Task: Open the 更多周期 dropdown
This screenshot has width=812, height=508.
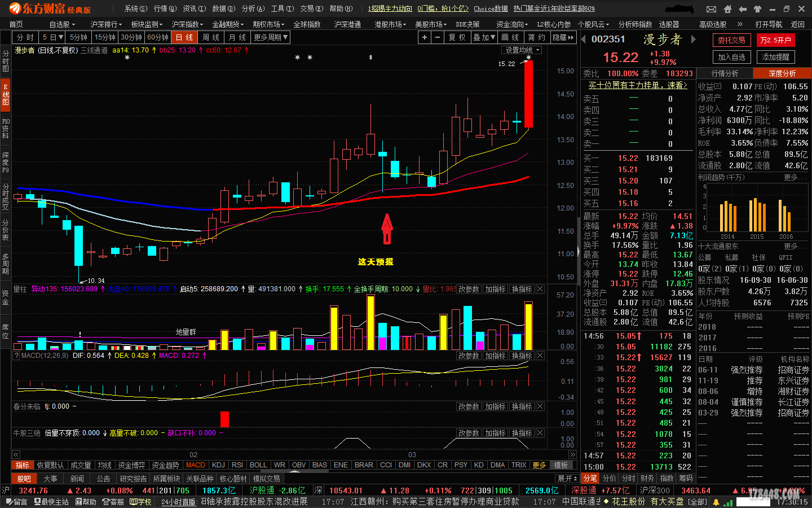Action: pos(271,37)
